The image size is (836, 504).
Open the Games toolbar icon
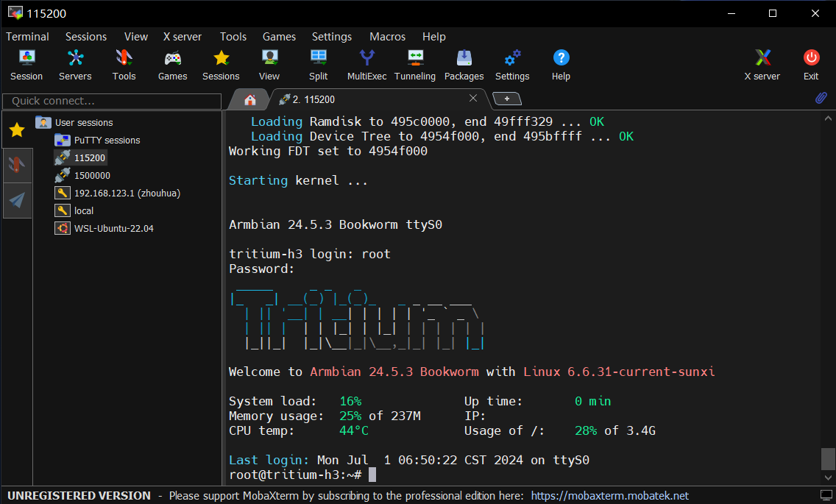point(172,65)
